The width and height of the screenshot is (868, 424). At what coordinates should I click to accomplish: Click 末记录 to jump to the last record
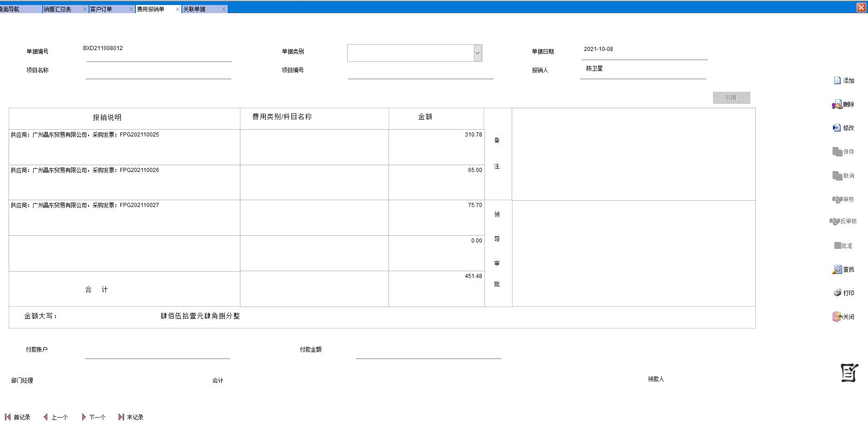pyautogui.click(x=130, y=417)
